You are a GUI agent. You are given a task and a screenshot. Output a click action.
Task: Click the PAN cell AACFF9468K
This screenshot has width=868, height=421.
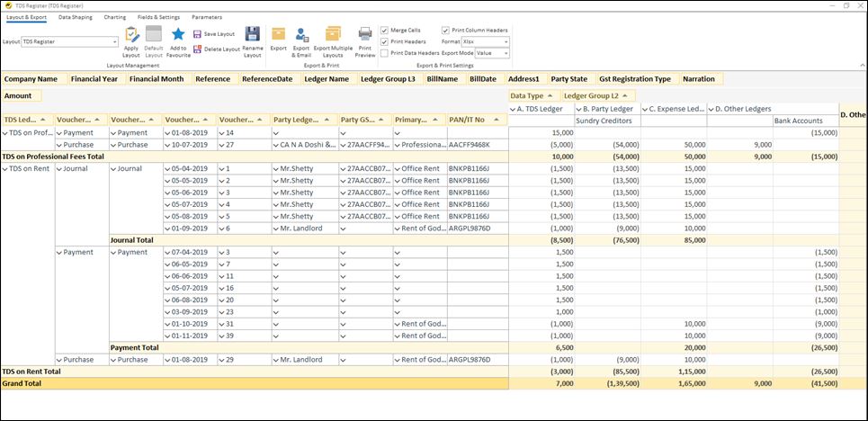478,145
